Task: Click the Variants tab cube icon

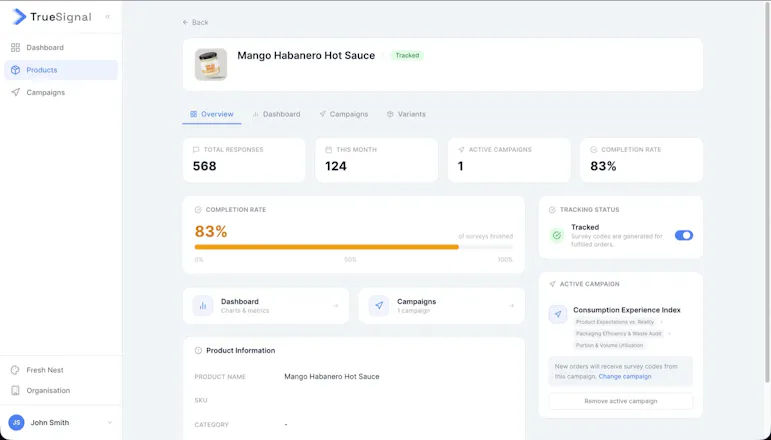Action: tap(390, 114)
